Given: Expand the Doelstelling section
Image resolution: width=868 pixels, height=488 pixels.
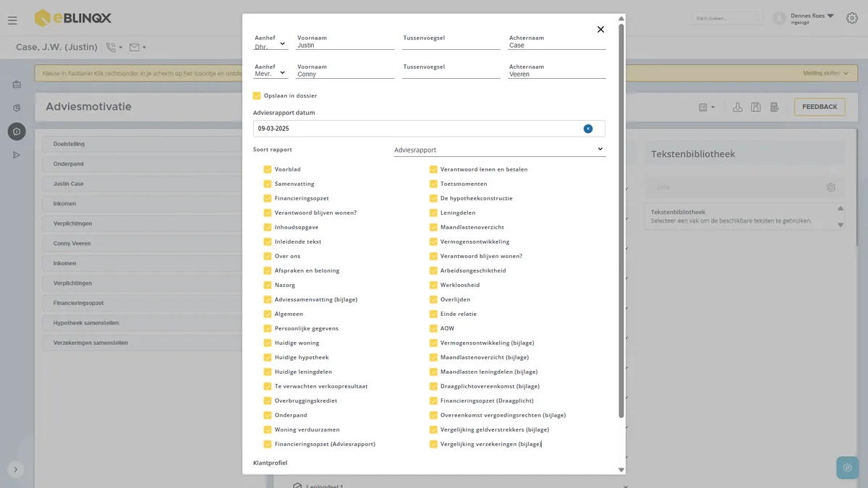Looking at the screenshot, I should point(143,144).
